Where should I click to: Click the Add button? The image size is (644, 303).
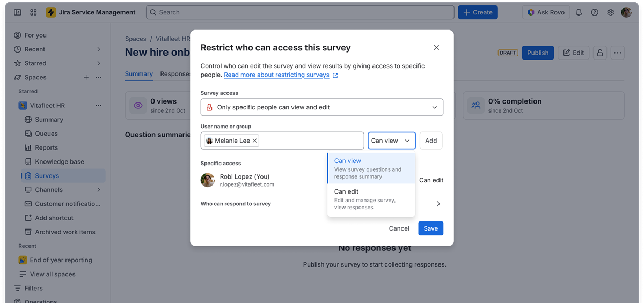point(431,141)
